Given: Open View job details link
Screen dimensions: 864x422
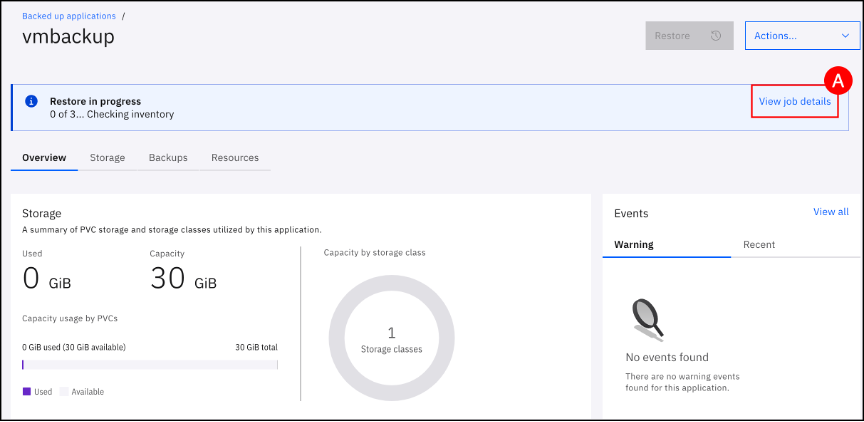Looking at the screenshot, I should point(794,102).
